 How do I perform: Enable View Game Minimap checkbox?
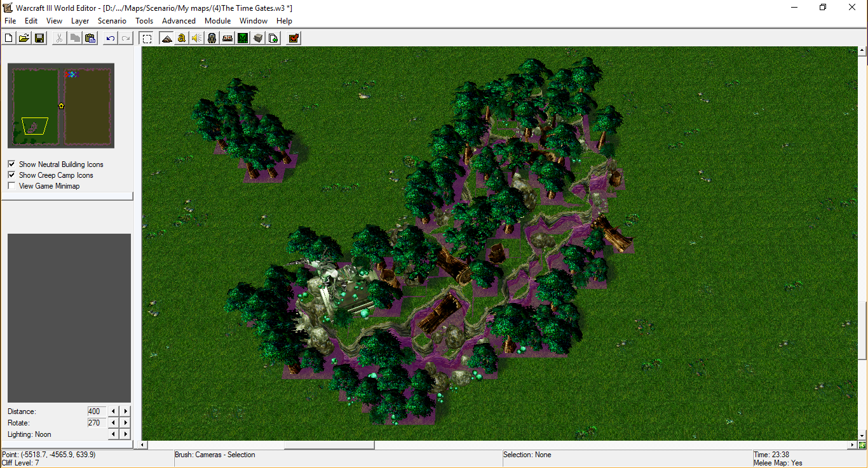11,185
